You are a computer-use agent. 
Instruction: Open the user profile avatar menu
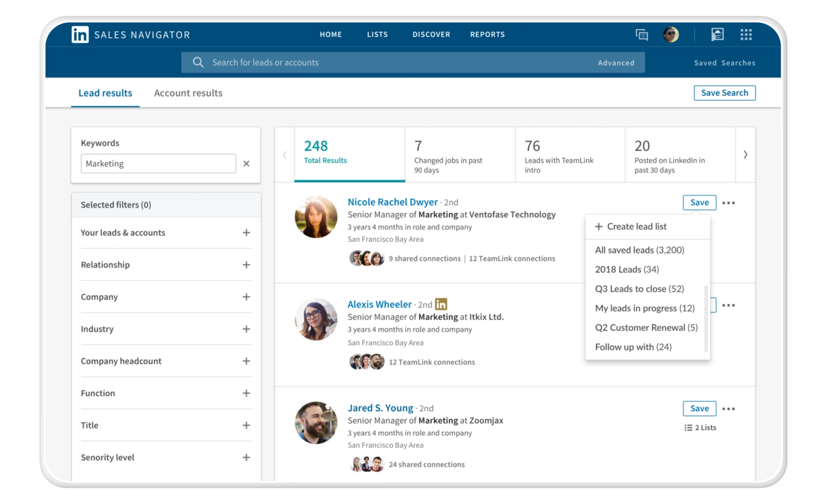(671, 35)
